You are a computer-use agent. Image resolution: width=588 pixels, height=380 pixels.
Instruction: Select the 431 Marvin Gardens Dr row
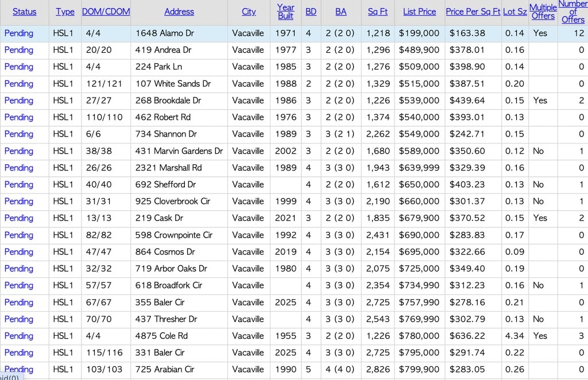[179, 151]
